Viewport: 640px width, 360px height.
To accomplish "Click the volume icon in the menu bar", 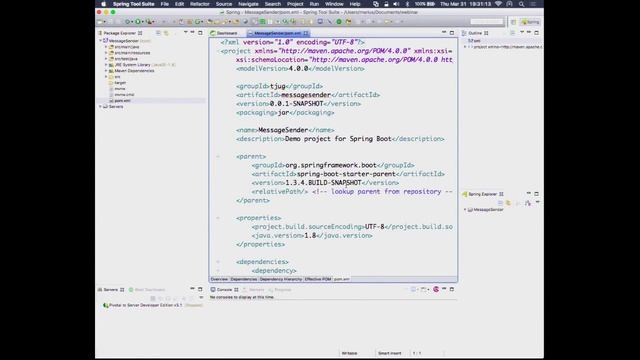I will tap(396, 4).
